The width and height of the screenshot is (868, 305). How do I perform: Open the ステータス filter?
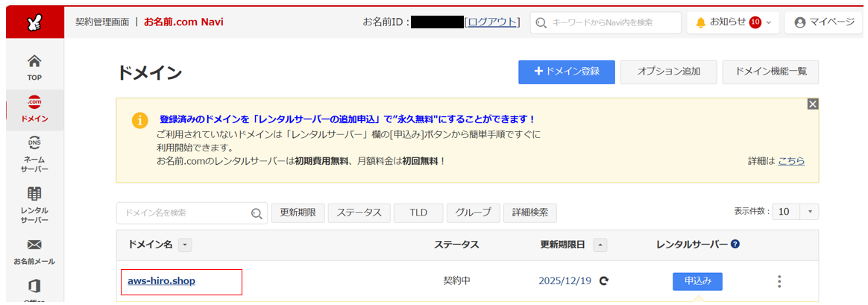pyautogui.click(x=359, y=213)
